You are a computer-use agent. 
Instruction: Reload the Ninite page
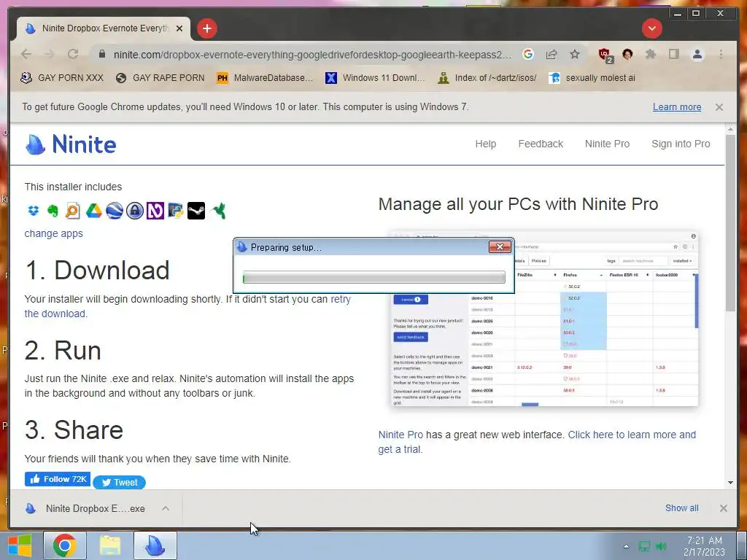tap(73, 54)
